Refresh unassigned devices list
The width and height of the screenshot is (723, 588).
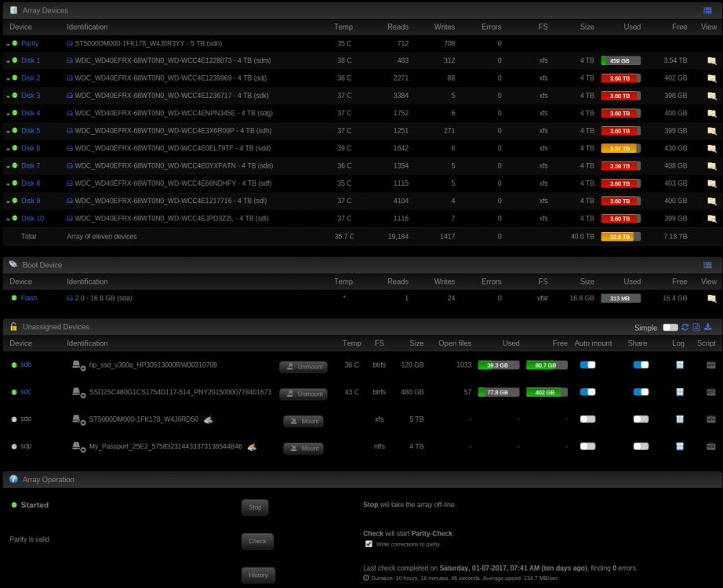685,327
